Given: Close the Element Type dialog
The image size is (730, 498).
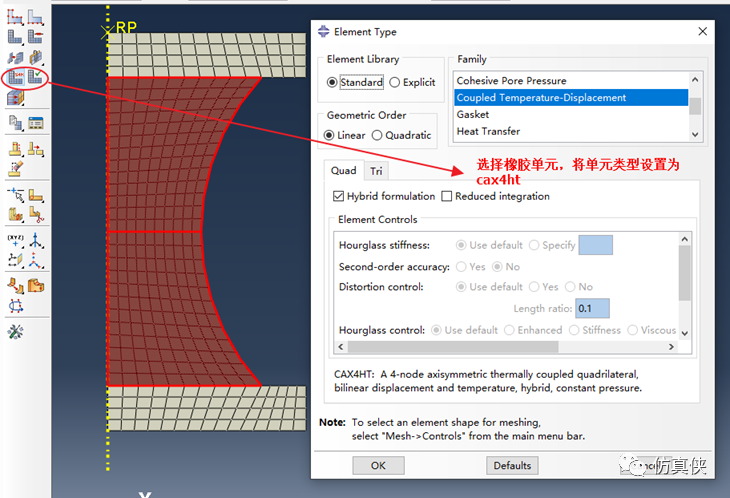Looking at the screenshot, I should pos(703,31).
